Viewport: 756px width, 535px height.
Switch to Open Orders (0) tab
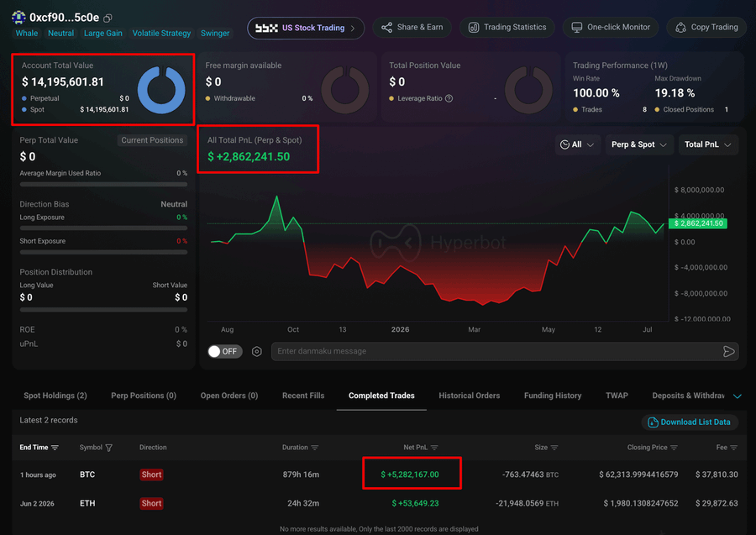[229, 396]
